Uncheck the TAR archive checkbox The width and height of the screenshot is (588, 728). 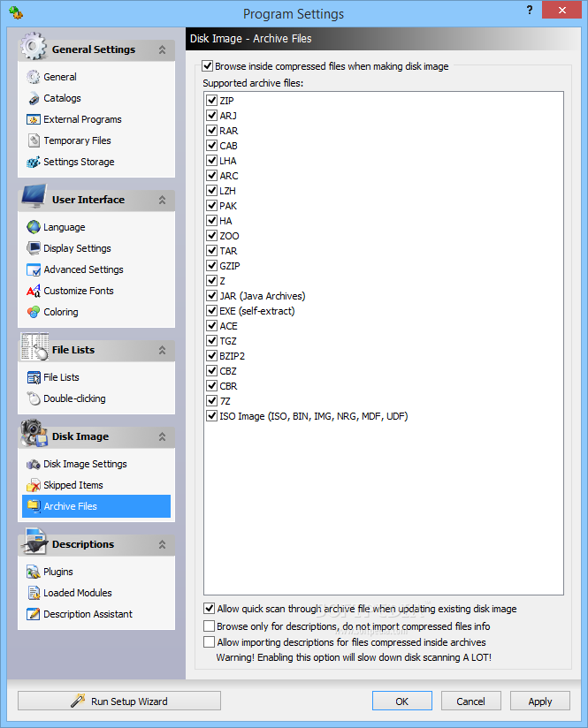click(x=212, y=251)
